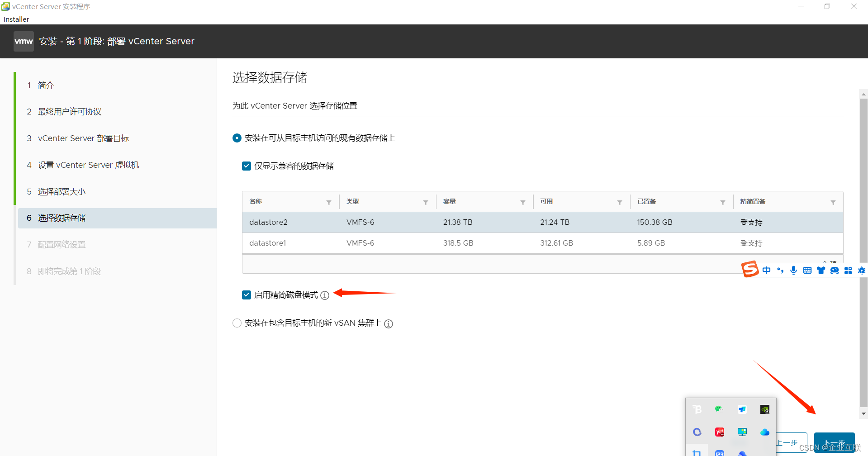This screenshot has height=456, width=868.
Task: Sort table by 容量 column header
Action: coord(450,201)
